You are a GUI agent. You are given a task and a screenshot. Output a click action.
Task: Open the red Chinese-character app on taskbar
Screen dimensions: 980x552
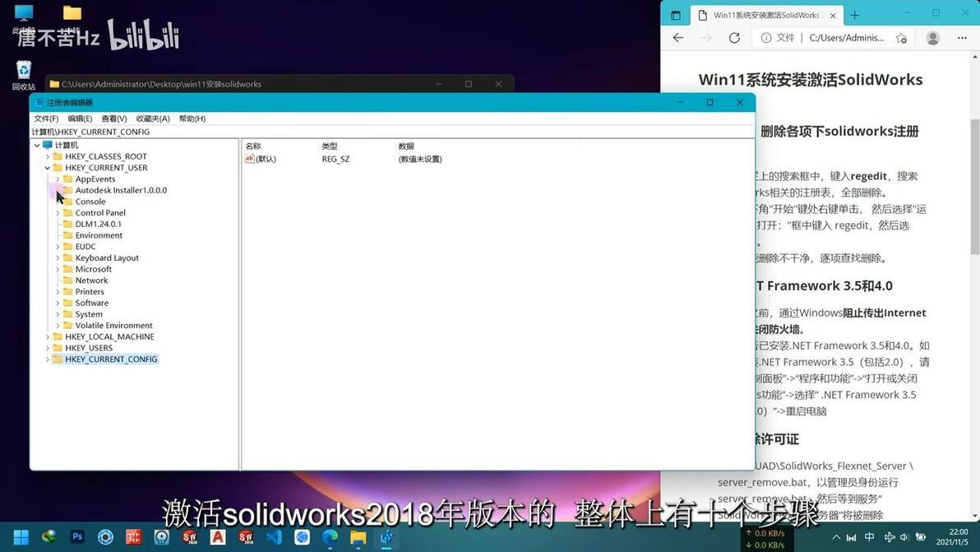pyautogui.click(x=134, y=537)
